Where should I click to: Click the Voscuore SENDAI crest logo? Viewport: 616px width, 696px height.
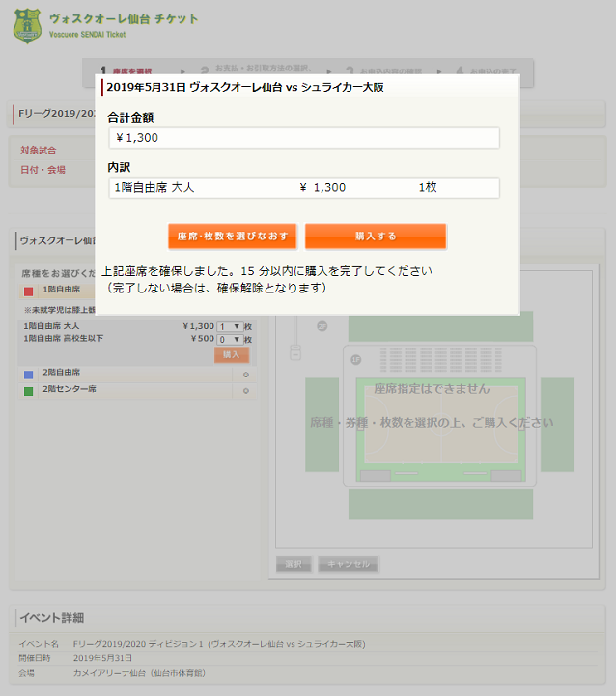pos(28,26)
